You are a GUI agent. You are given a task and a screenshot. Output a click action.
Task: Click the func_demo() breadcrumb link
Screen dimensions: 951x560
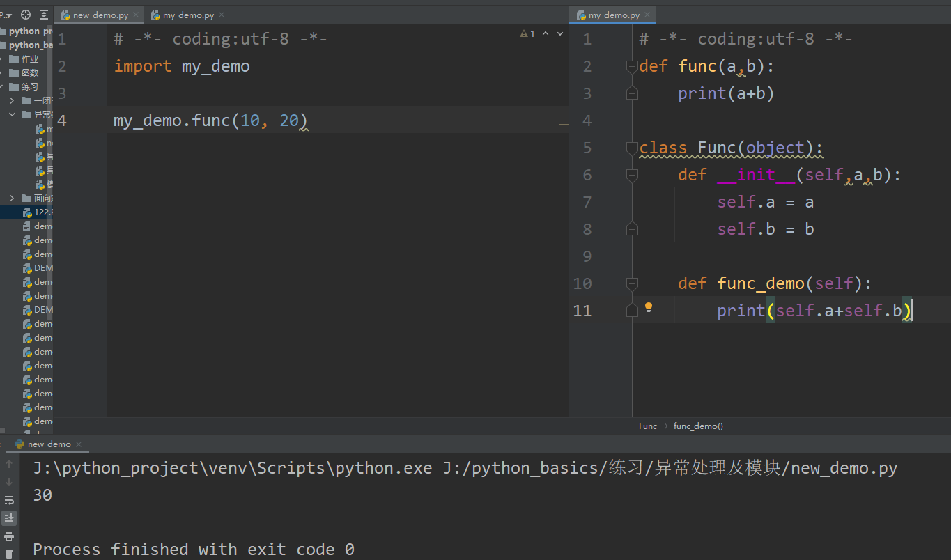[697, 426]
